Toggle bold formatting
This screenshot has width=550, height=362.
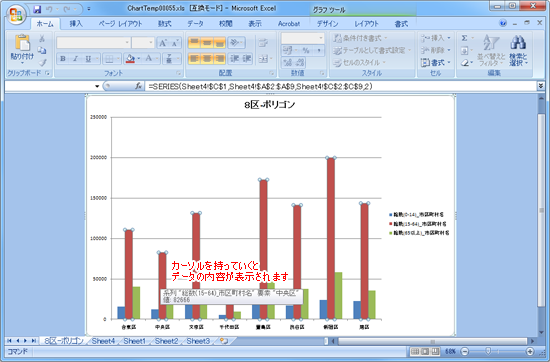(63, 59)
